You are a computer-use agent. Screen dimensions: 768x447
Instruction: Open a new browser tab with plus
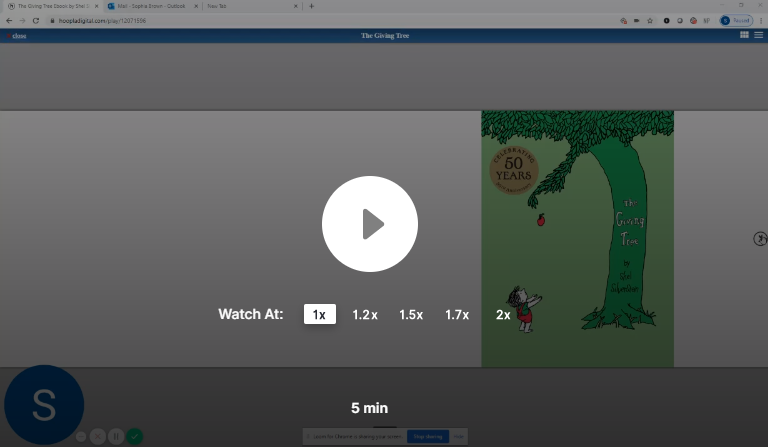[x=311, y=6]
